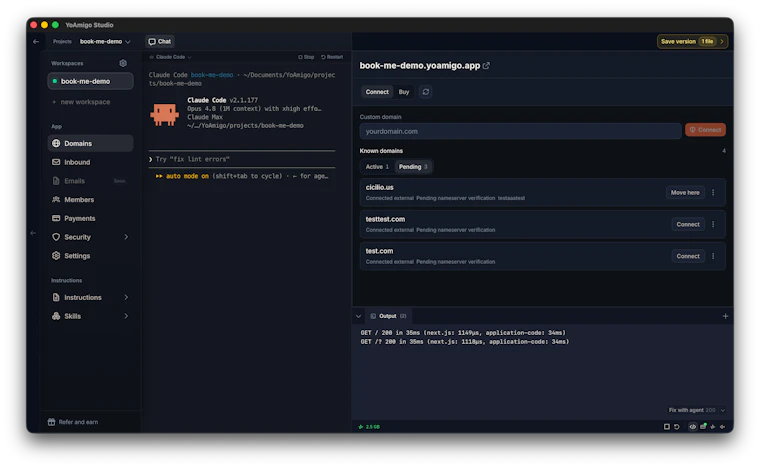Select the Connect tab
Viewport: 760px width, 468px height.
pos(377,92)
